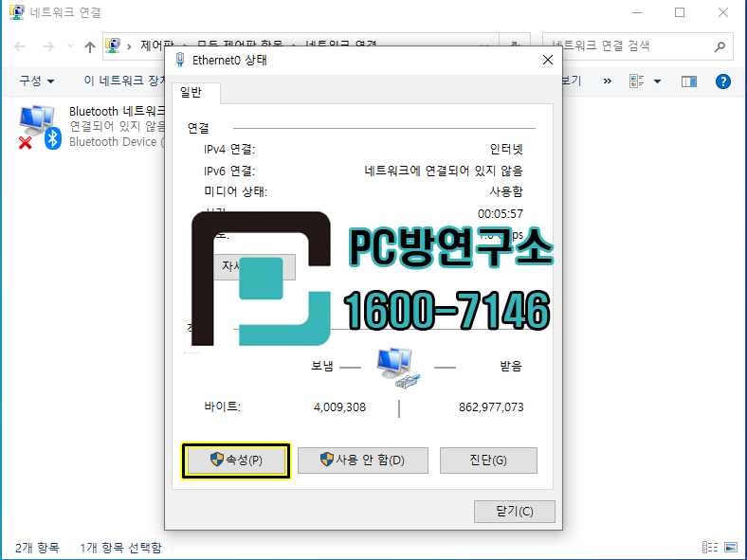This screenshot has width=747, height=560.
Task: Click the change view layout icon
Action: 636,81
